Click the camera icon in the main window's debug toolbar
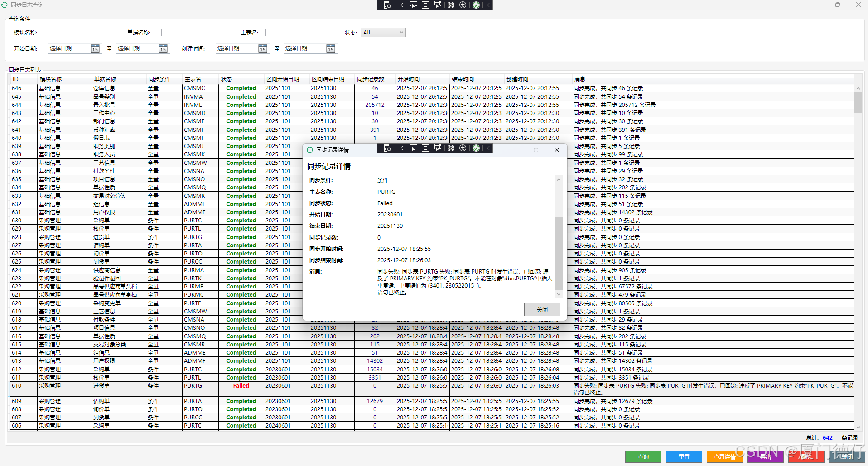The height and width of the screenshot is (466, 868). 400,5
